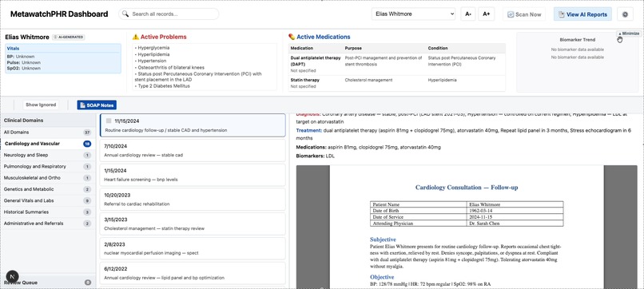Select All Domains in Clinical Domains
The width and height of the screenshot is (644, 289).
pos(48,133)
